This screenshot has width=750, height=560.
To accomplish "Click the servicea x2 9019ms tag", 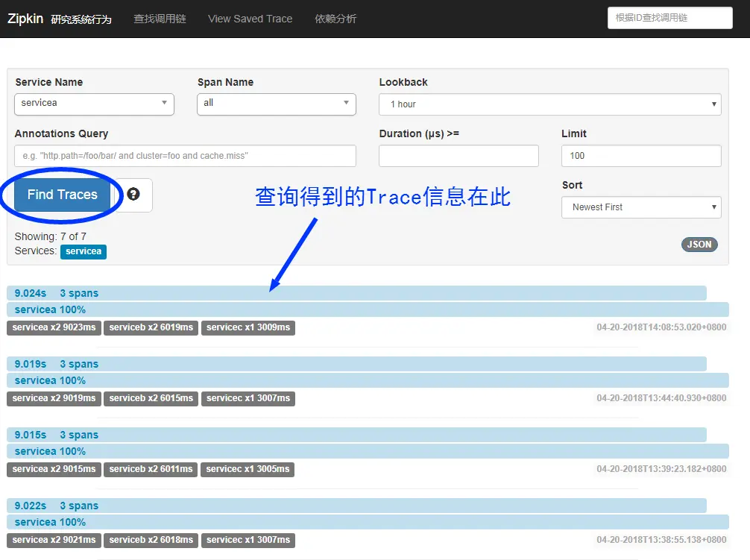I will tap(54, 398).
